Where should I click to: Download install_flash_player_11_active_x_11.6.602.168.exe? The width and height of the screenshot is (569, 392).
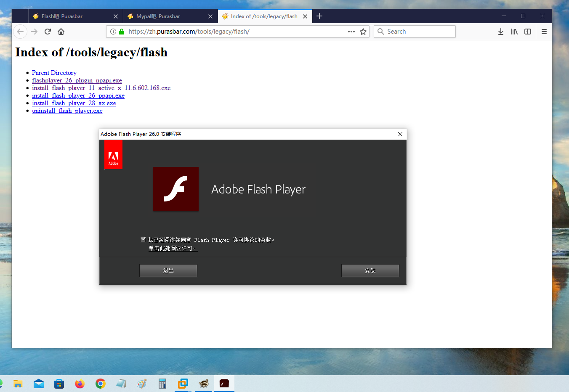(x=101, y=88)
